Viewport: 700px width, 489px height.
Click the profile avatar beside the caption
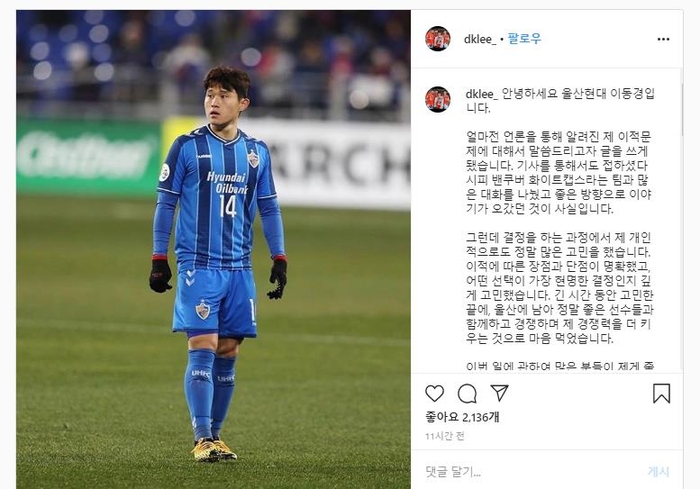point(438,99)
